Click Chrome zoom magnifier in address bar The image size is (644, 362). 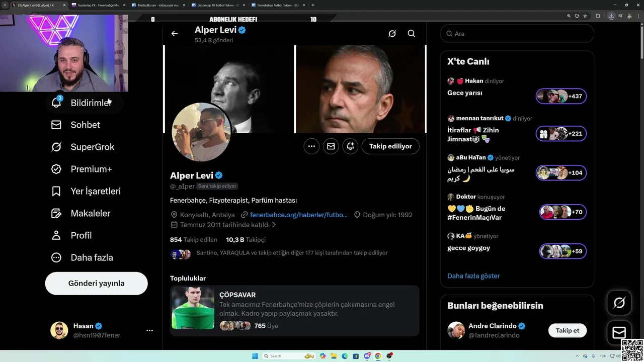click(x=569, y=16)
